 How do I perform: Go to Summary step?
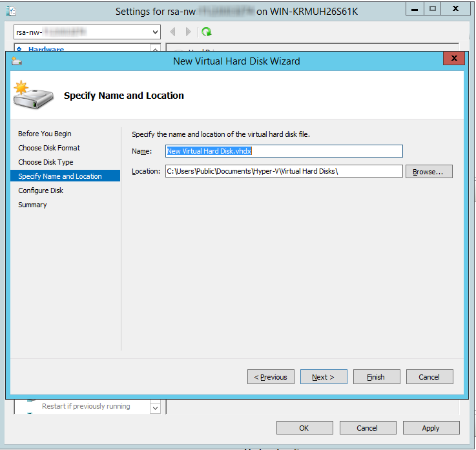coord(32,205)
